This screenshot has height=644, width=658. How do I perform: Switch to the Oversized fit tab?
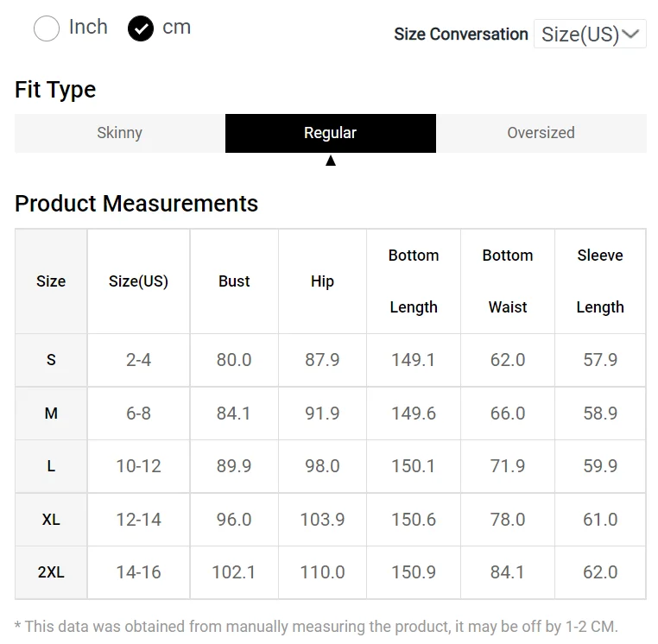point(541,133)
